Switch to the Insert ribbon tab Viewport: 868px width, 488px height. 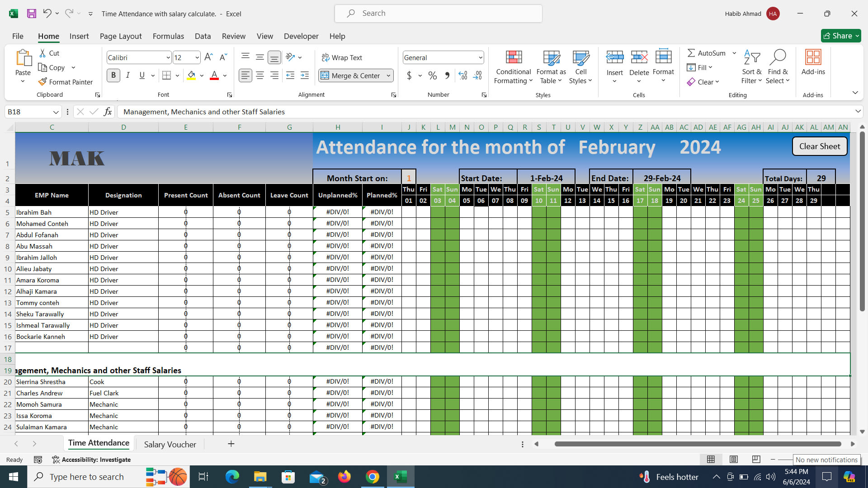point(79,36)
